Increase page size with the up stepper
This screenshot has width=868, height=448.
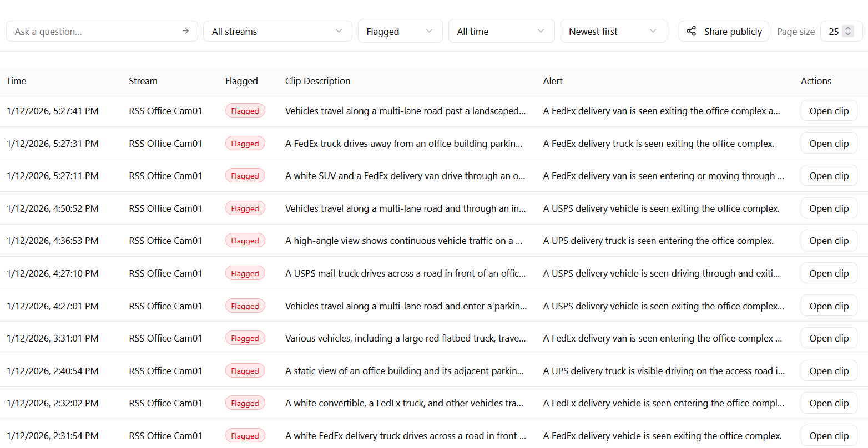[848, 28]
